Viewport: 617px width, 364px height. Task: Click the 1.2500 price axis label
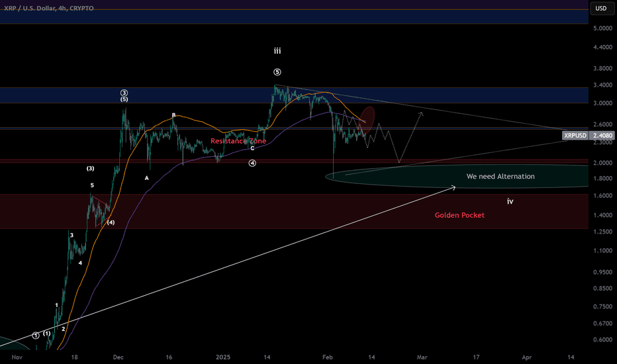click(603, 232)
